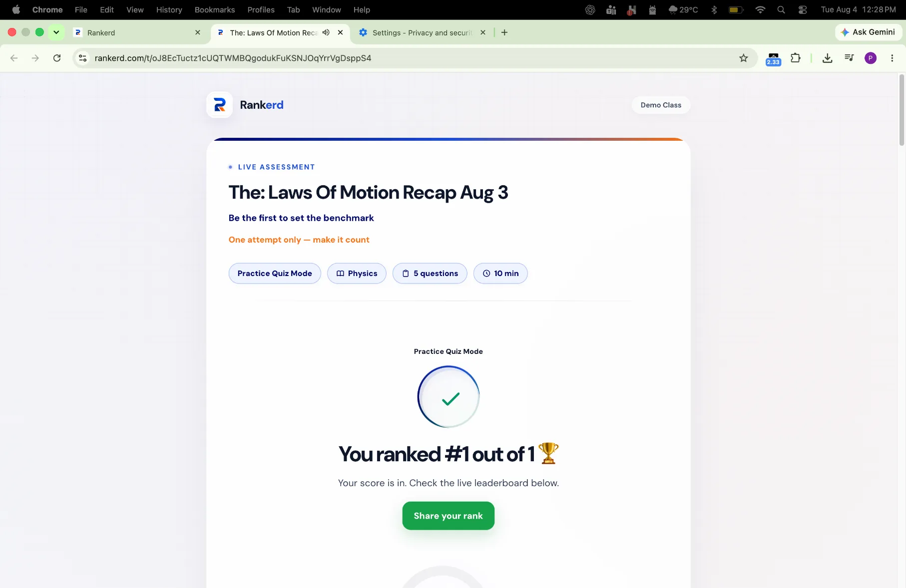The height and width of the screenshot is (588, 906).
Task: Click the Your score is in text
Action: (449, 483)
